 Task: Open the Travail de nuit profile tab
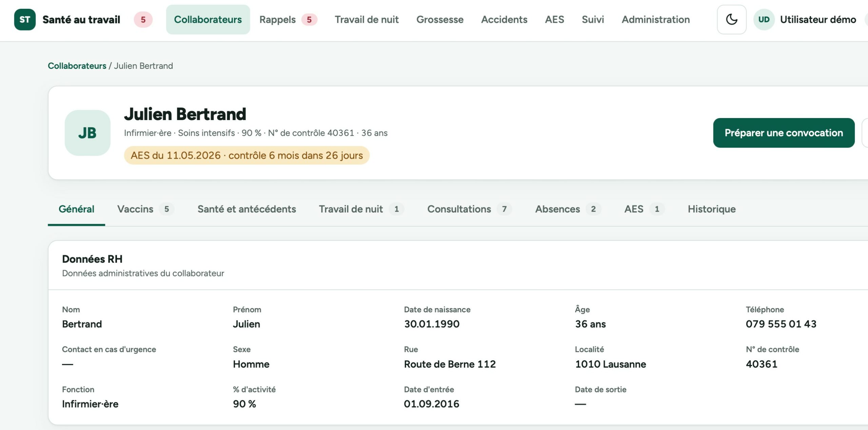[361, 209]
